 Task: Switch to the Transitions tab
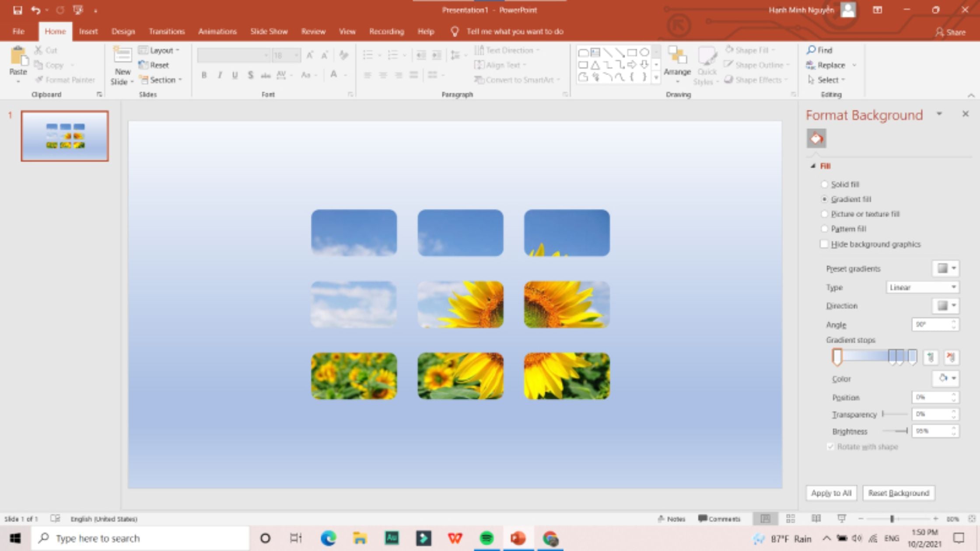(x=166, y=31)
